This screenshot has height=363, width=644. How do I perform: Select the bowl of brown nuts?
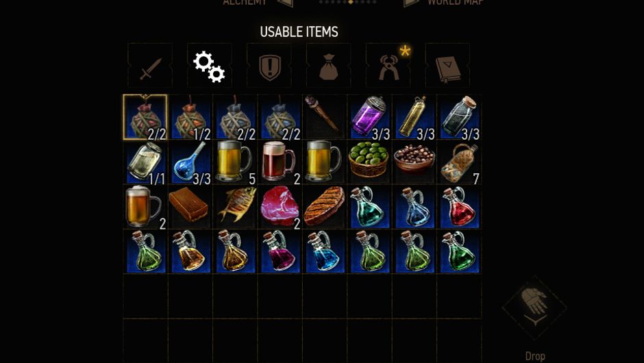[x=414, y=162]
